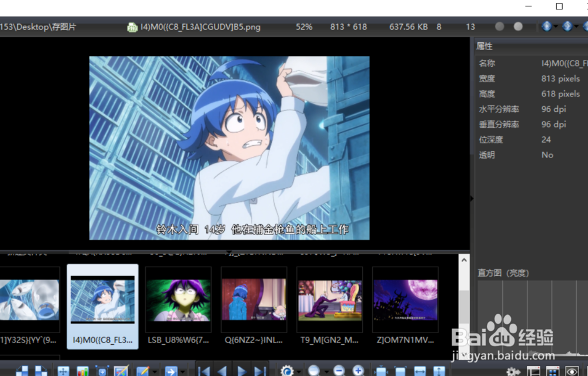
Task: Click the fit height vertical arrows icon
Action: pyautogui.click(x=439, y=371)
